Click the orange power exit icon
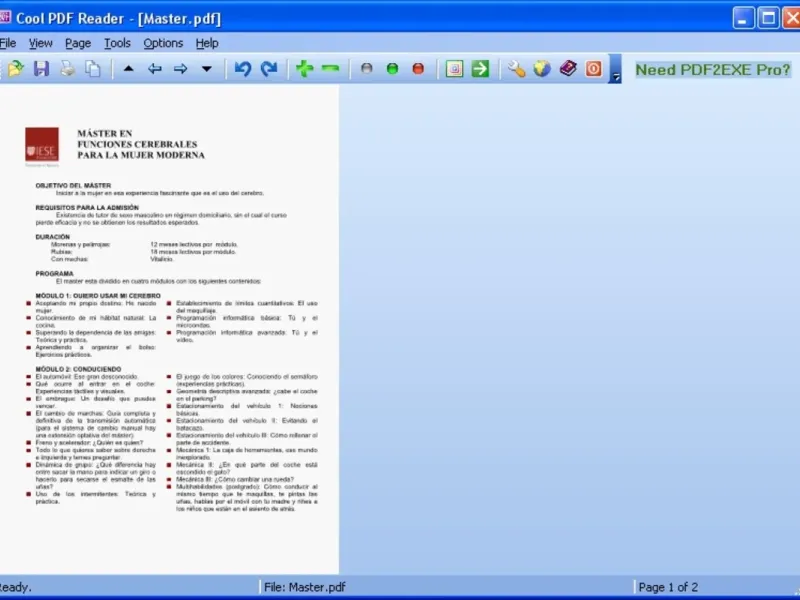This screenshot has width=800, height=600. coord(594,68)
